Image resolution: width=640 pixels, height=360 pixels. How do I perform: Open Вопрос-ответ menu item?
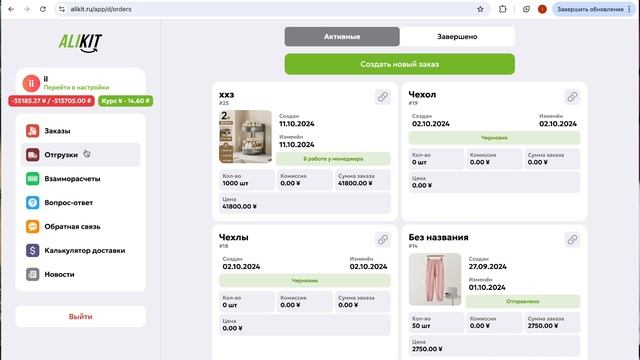(80, 202)
